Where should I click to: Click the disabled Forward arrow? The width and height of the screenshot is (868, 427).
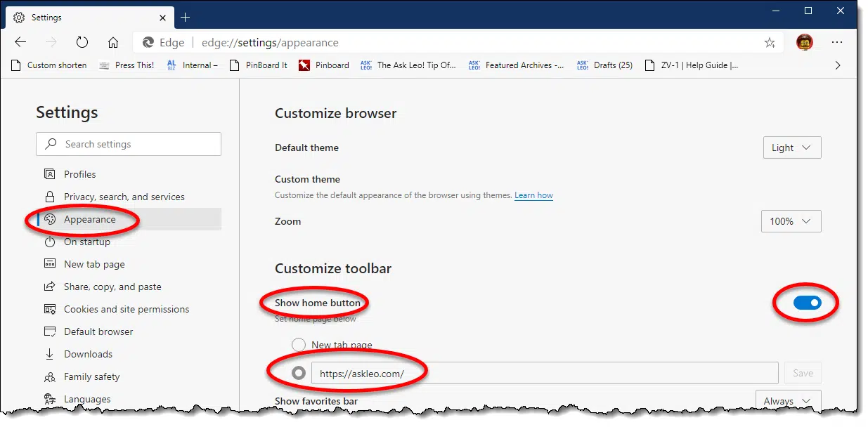click(51, 42)
